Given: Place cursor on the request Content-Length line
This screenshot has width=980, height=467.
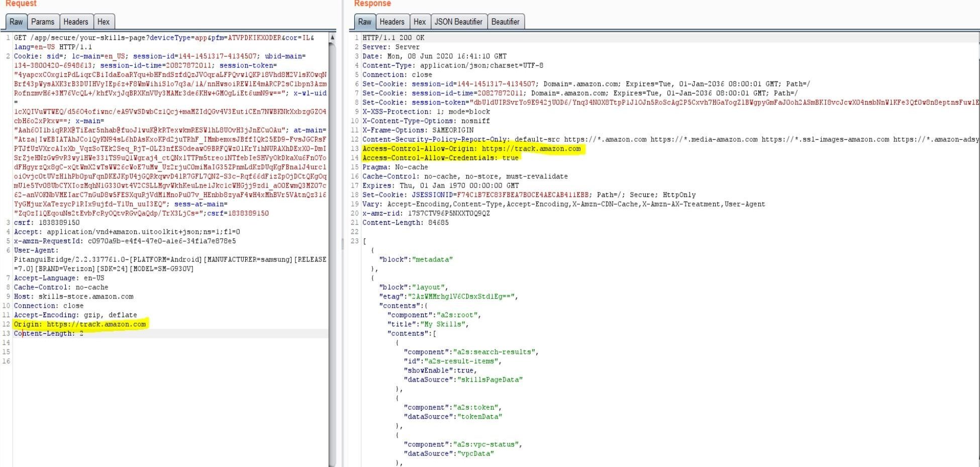Looking at the screenshot, I should pos(49,333).
